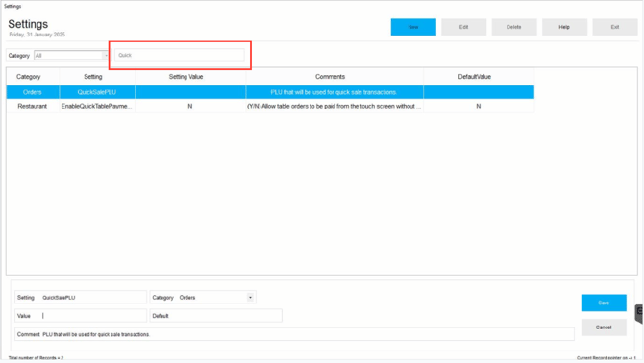This screenshot has height=363, width=644.
Task: Select the EnableQuickTablePayme... setting cell
Action: 97,106
